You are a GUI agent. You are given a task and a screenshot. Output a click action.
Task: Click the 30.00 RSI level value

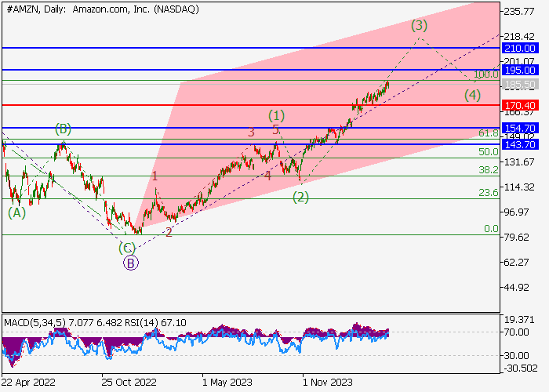(516, 356)
